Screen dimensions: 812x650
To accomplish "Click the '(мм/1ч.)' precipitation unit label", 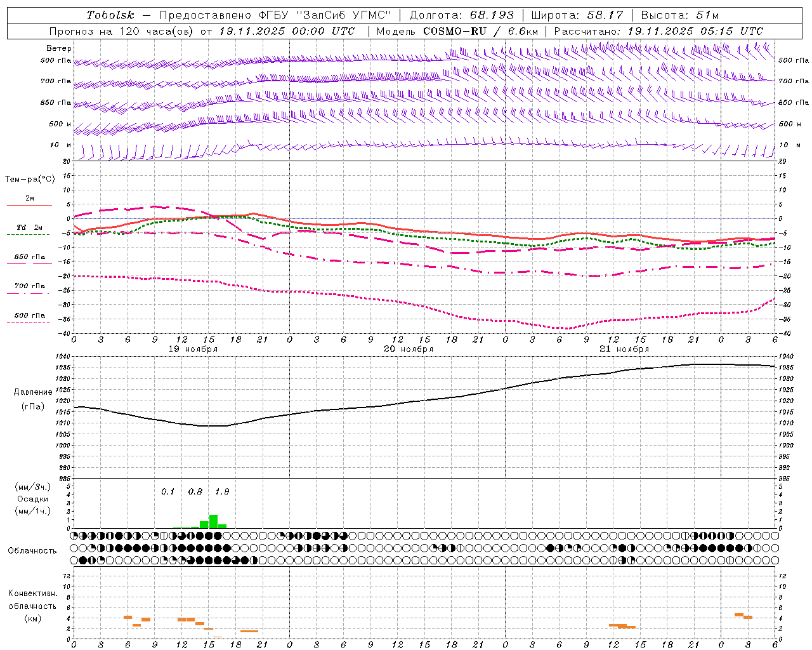I will [x=32, y=511].
